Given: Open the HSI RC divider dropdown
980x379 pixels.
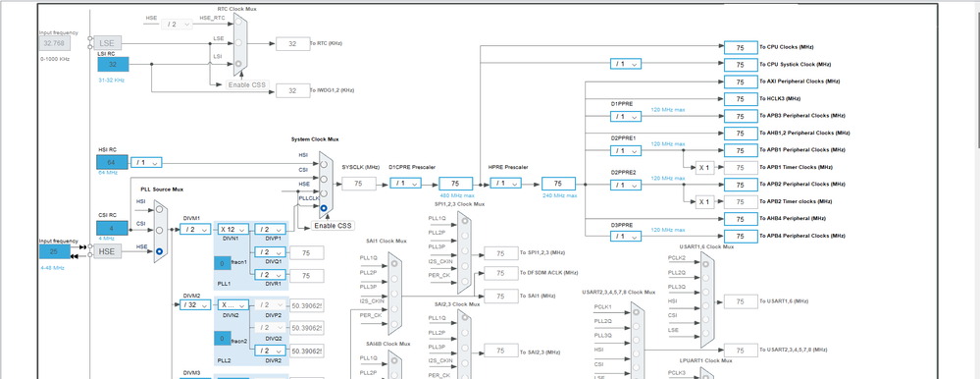Looking at the screenshot, I should coord(146,163).
